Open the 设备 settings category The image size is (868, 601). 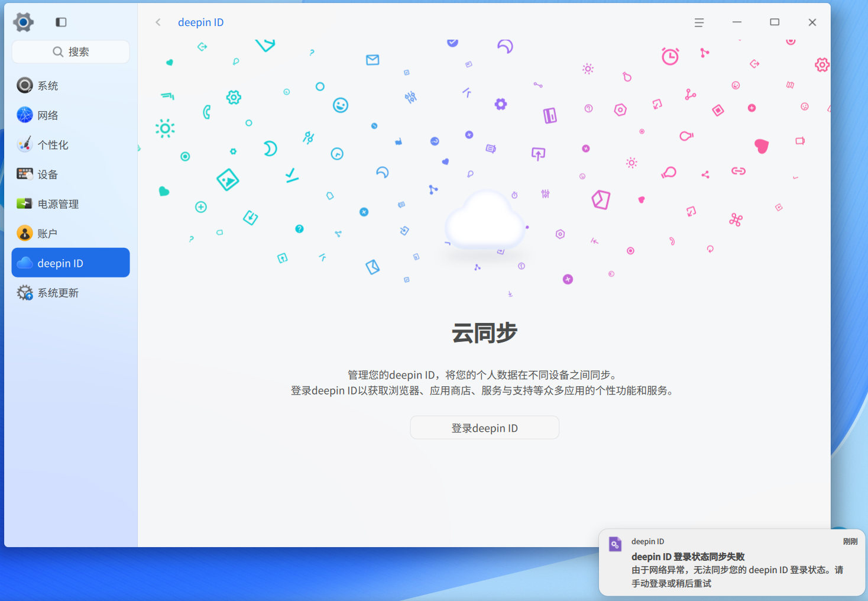[x=70, y=175]
